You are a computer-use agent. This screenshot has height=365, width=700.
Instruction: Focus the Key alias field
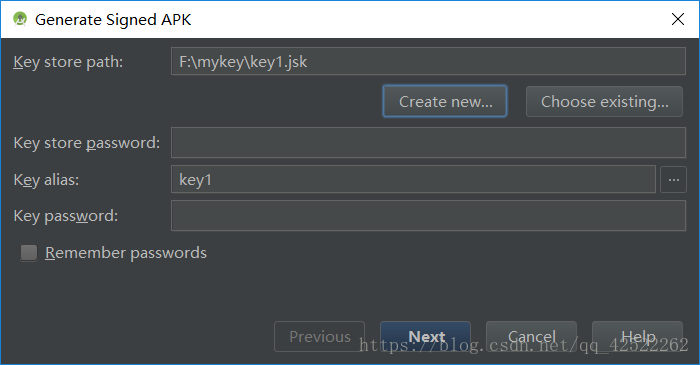(x=413, y=179)
